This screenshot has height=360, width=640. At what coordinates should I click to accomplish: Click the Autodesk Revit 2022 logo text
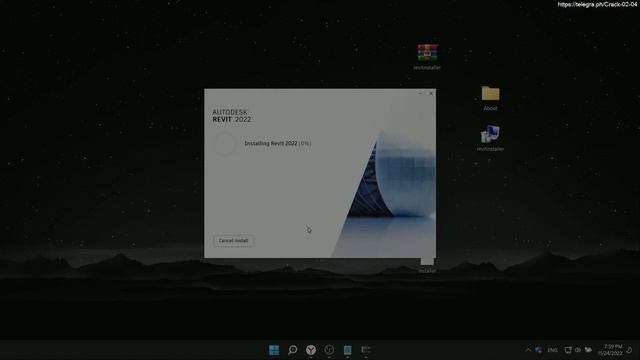pos(231,116)
